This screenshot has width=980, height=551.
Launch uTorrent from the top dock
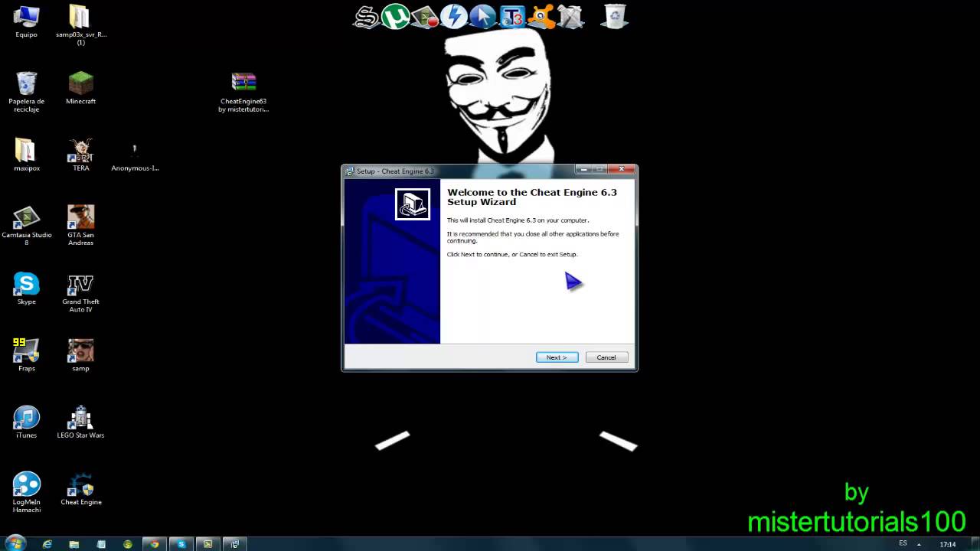(395, 16)
